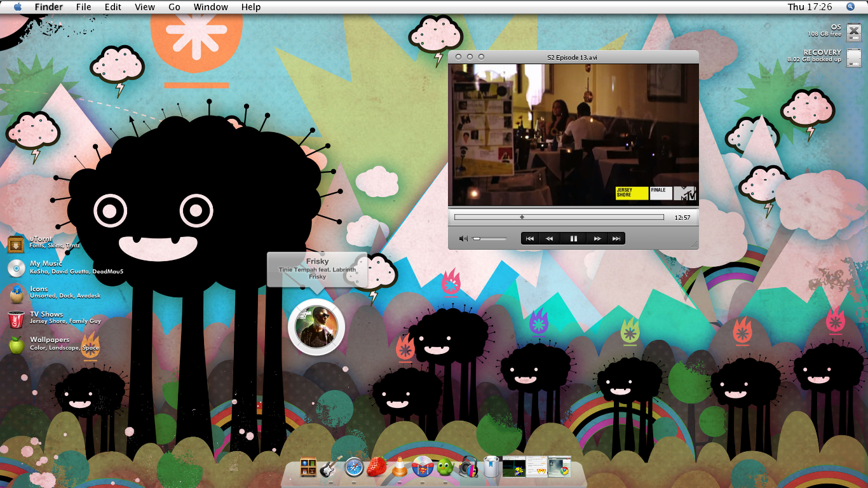Screen dimensions: 868x488
Task: Launch the green bird app in the dock
Action: coord(445,468)
